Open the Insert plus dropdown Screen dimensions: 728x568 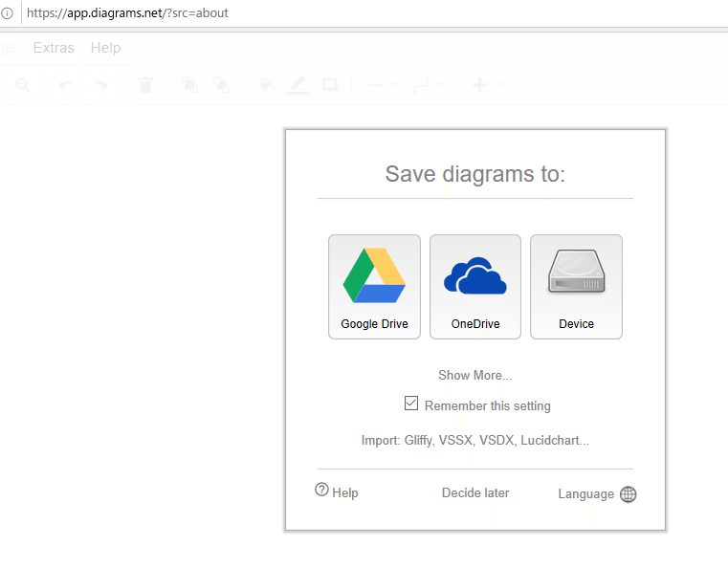[x=488, y=85]
